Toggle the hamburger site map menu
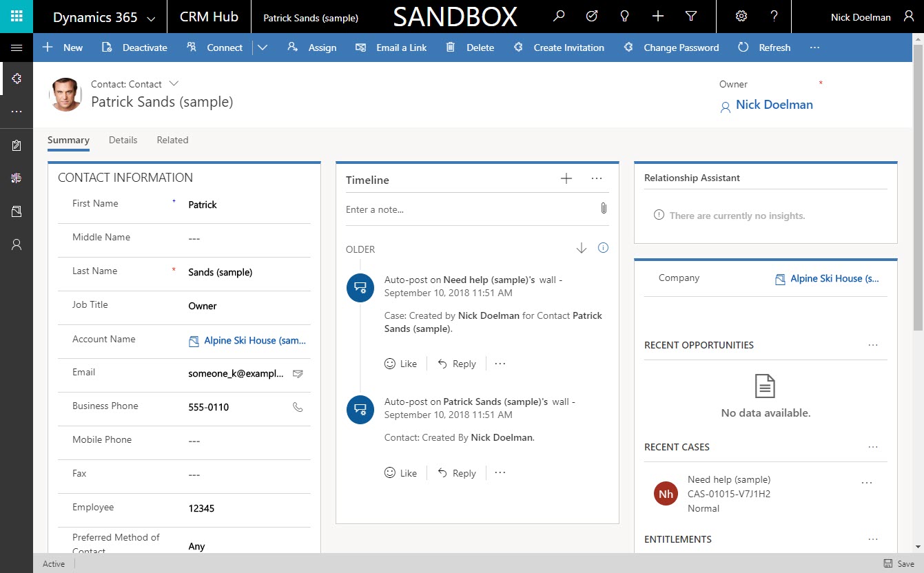The width and height of the screenshot is (924, 573). click(x=17, y=48)
